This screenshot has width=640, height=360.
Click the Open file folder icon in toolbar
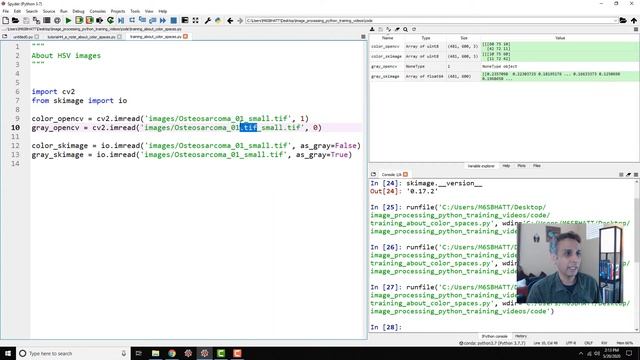tap(16, 20)
